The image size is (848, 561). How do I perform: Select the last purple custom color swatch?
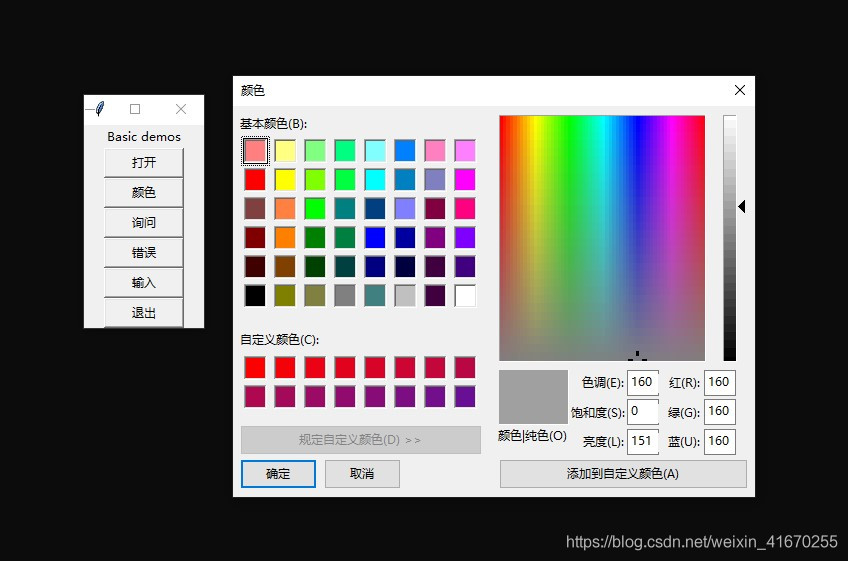click(x=465, y=396)
